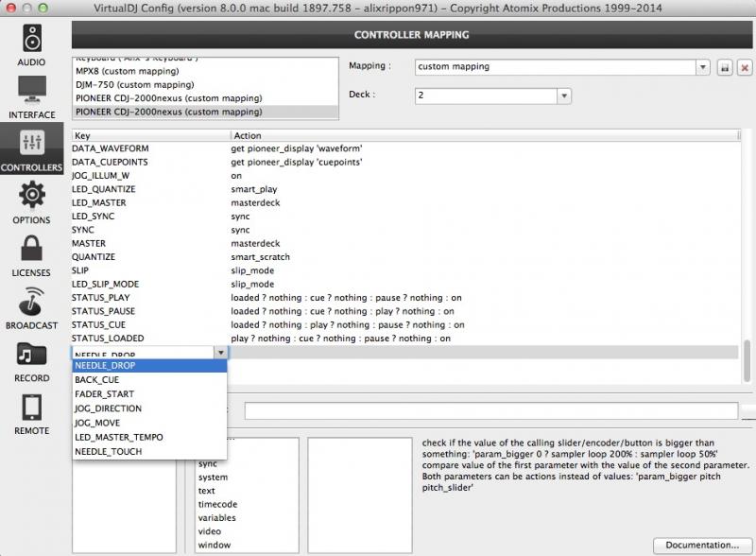Viewport: 756px width, 556px height.
Task: Choose JOG_DIRECTION from the key list
Action: (149, 408)
